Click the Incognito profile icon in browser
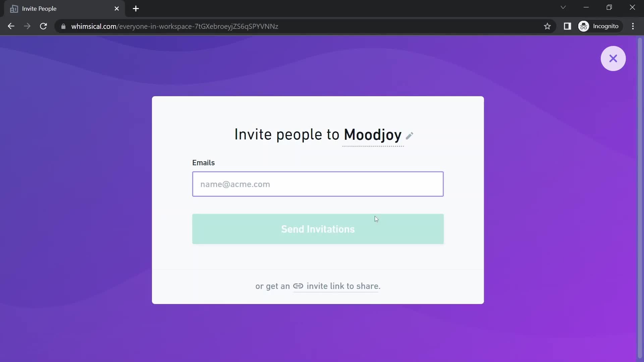The height and width of the screenshot is (362, 644). [x=584, y=26]
